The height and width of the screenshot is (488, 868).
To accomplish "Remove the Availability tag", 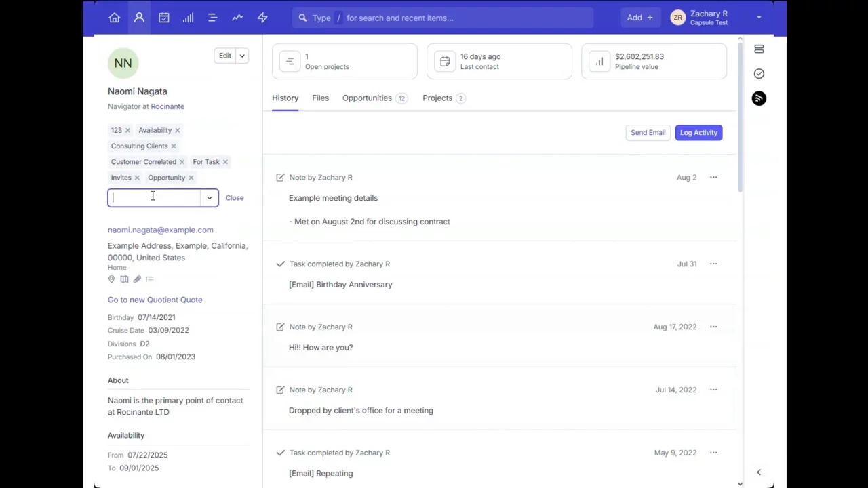I will point(178,130).
